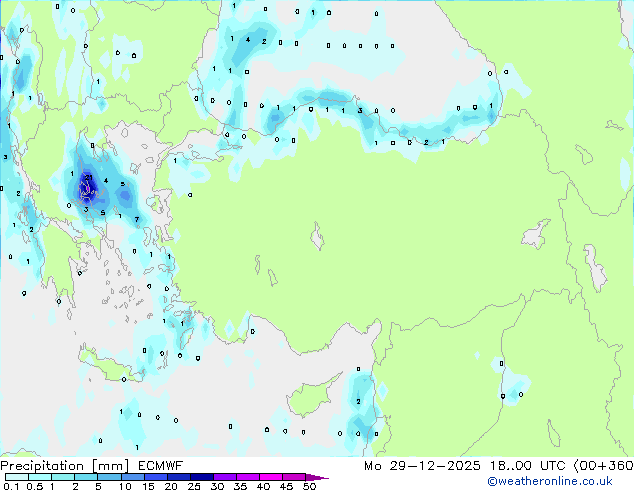Screen dimensions: 634x490
Task: Click the legend value '45'
Action: [x=286, y=486]
